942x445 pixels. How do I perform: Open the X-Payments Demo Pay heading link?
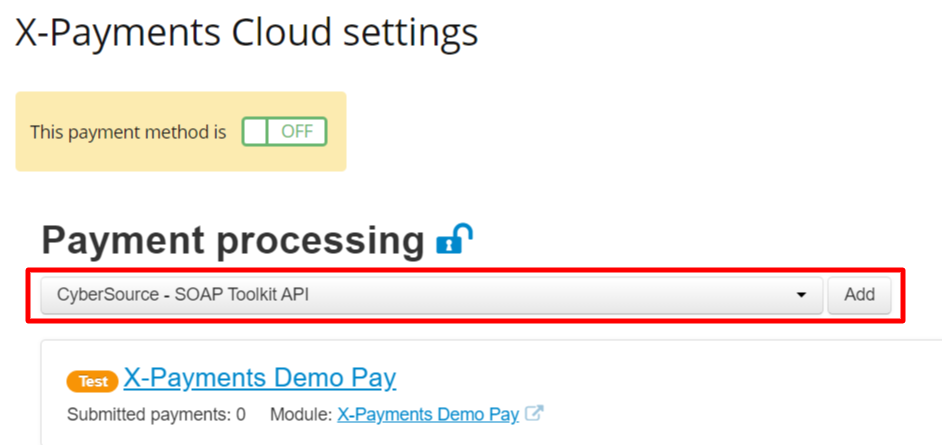(x=260, y=378)
